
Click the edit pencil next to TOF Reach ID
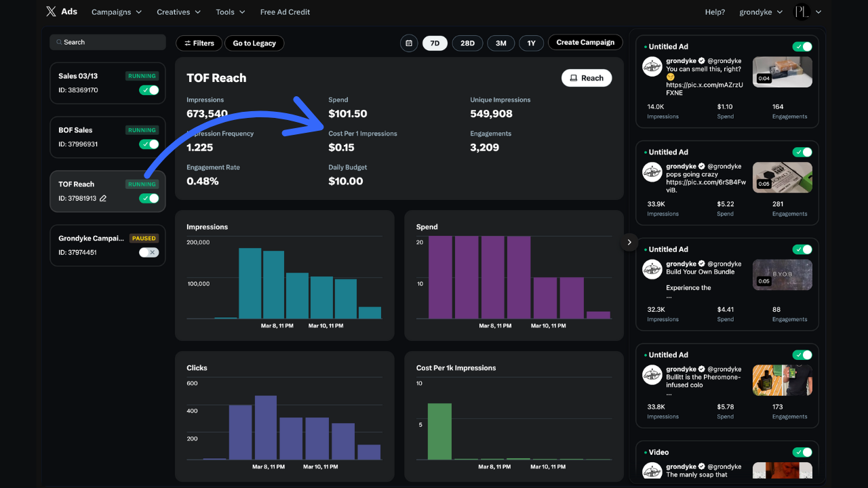[x=103, y=198]
